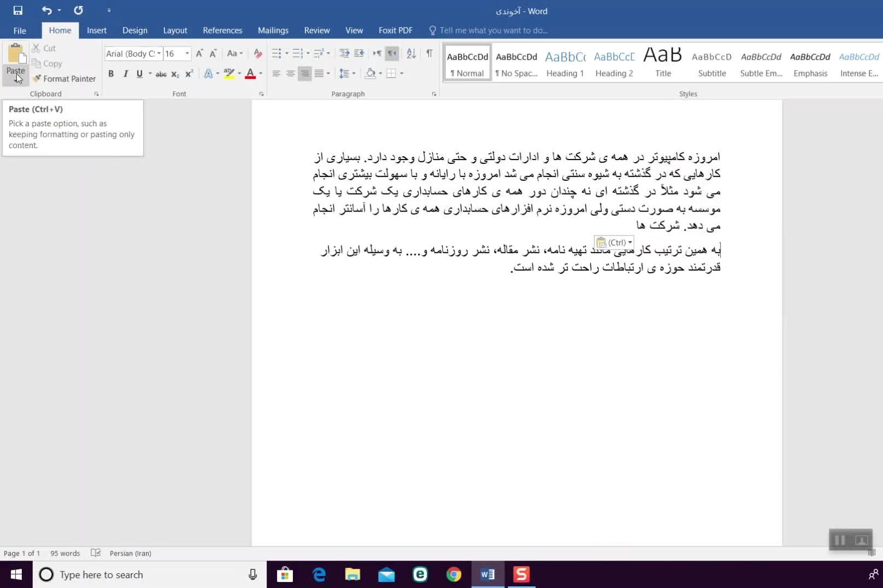Viewport: 883px width, 588px height.
Task: Align text to the left
Action: tap(276, 73)
